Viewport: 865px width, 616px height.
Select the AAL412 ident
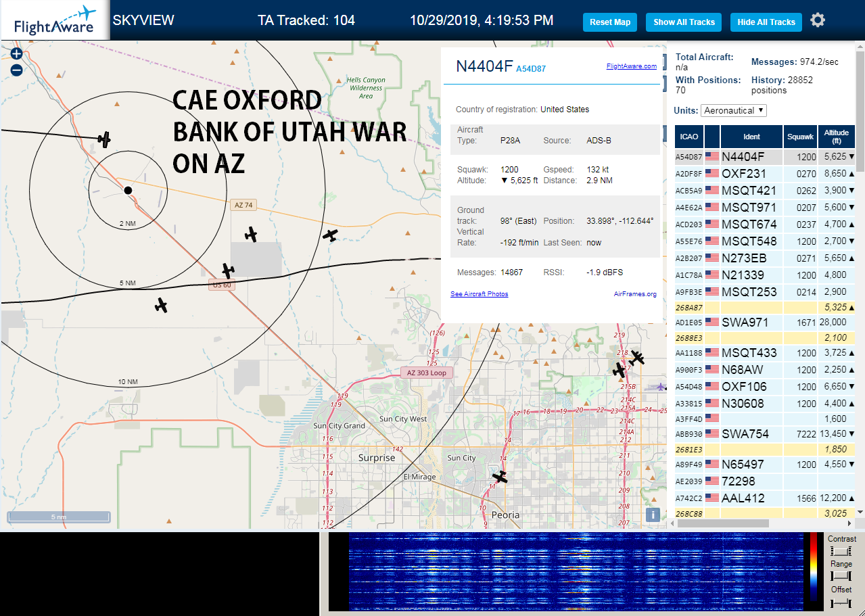(x=743, y=498)
